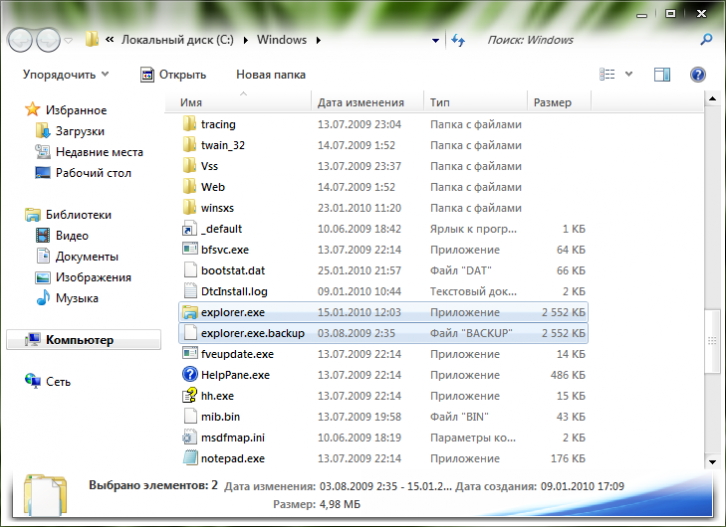Click the refresh icon beside address bar
726x527 pixels.
[x=458, y=40]
